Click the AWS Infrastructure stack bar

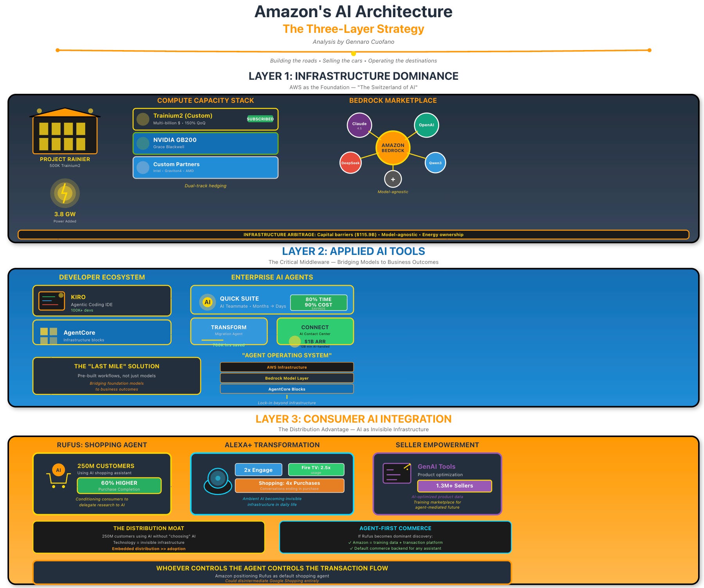click(x=287, y=367)
